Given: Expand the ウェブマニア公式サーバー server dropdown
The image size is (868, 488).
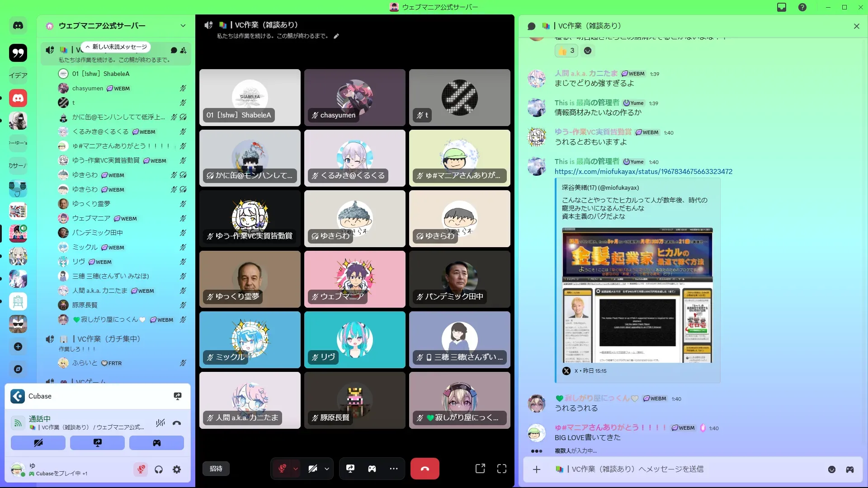Looking at the screenshot, I should 183,26.
